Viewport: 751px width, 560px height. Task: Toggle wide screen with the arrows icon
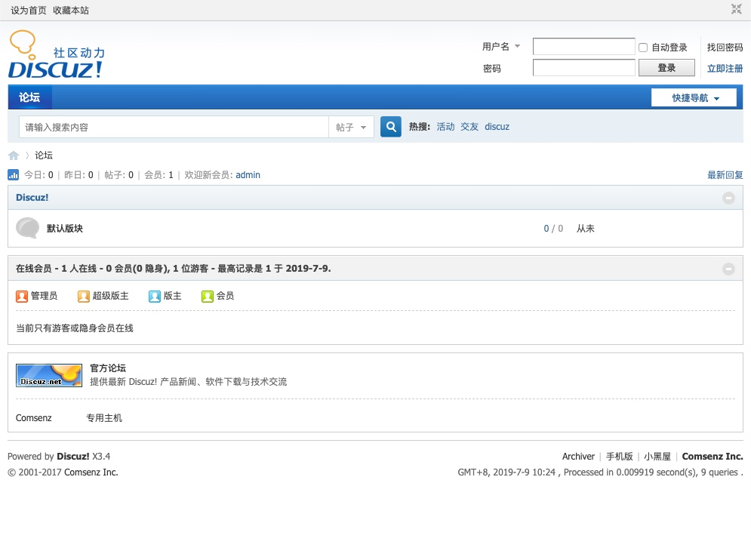tap(736, 9)
